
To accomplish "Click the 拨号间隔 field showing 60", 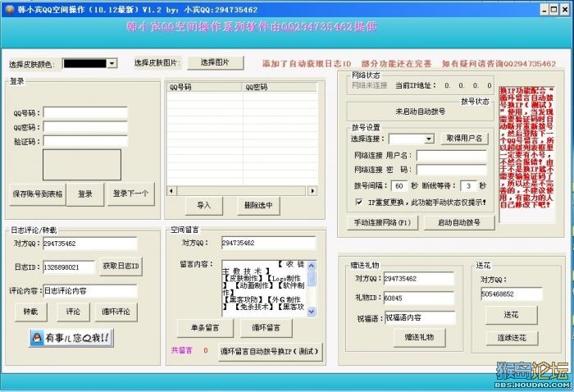I will [399, 186].
